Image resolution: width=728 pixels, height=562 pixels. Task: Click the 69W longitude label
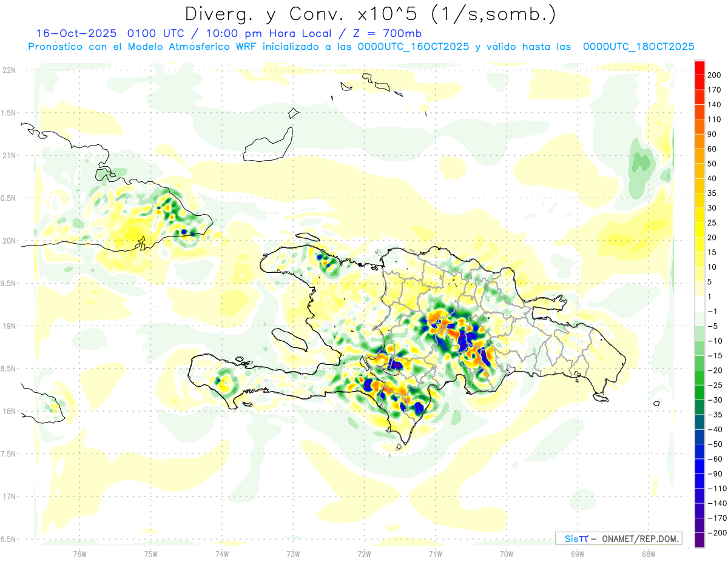[577, 554]
